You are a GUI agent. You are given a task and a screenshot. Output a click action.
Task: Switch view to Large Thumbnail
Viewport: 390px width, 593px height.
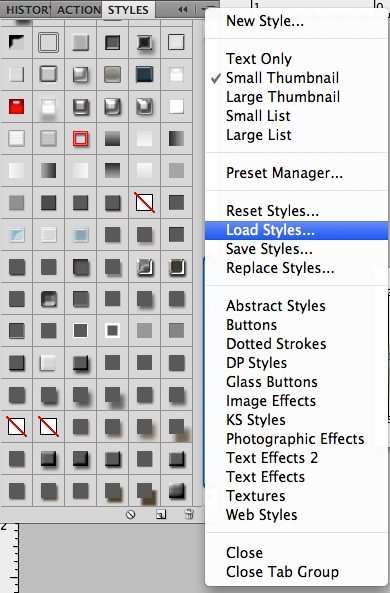(283, 97)
